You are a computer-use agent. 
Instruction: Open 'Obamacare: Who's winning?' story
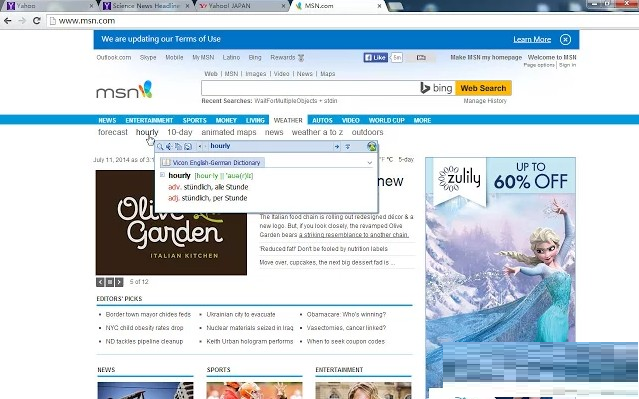click(x=346, y=314)
